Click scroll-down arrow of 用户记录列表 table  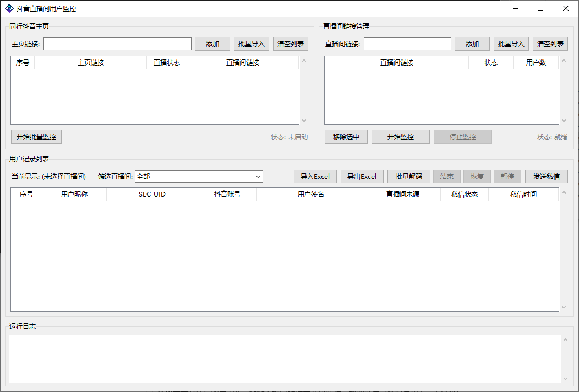(564, 307)
